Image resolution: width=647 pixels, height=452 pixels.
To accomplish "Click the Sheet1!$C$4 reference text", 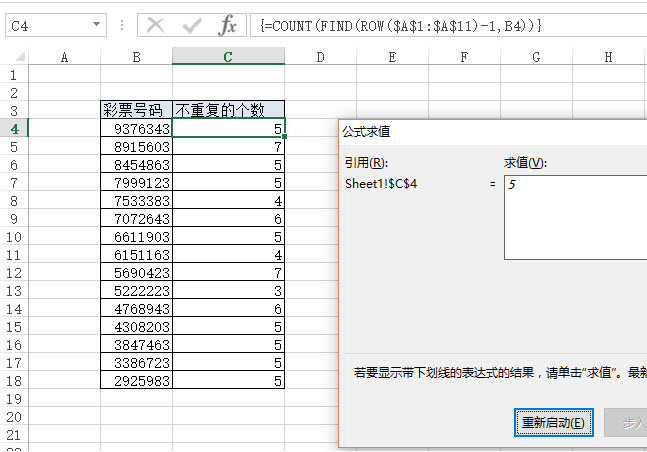I will coord(381,184).
